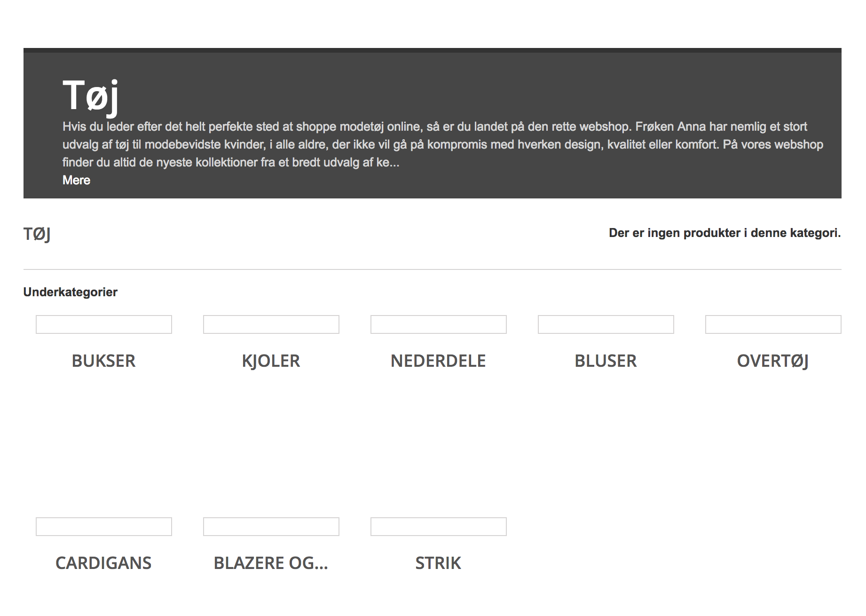Image resolution: width=866 pixels, height=616 pixels.
Task: Click the image placeholder above OVERTØJ
Action: click(773, 324)
